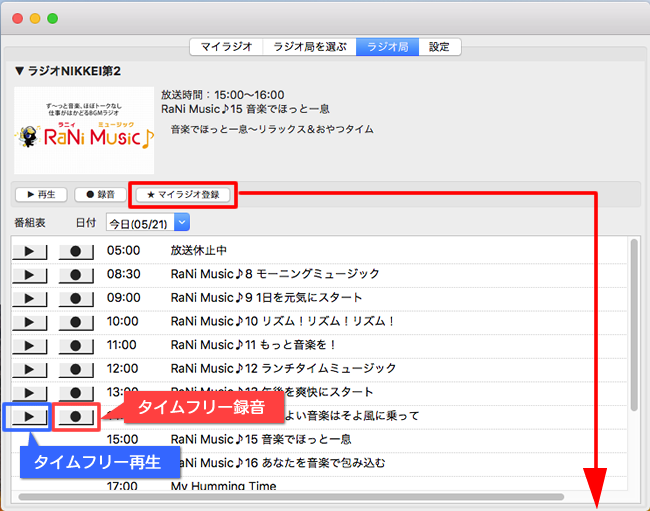Switch to the マイラジオ tab
The image size is (650, 511).
click(x=226, y=47)
